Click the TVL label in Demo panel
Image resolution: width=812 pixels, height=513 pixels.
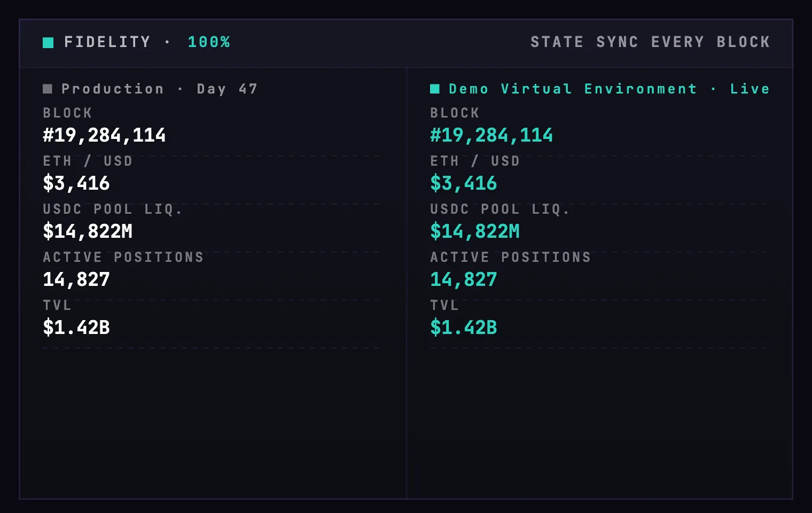pos(444,306)
